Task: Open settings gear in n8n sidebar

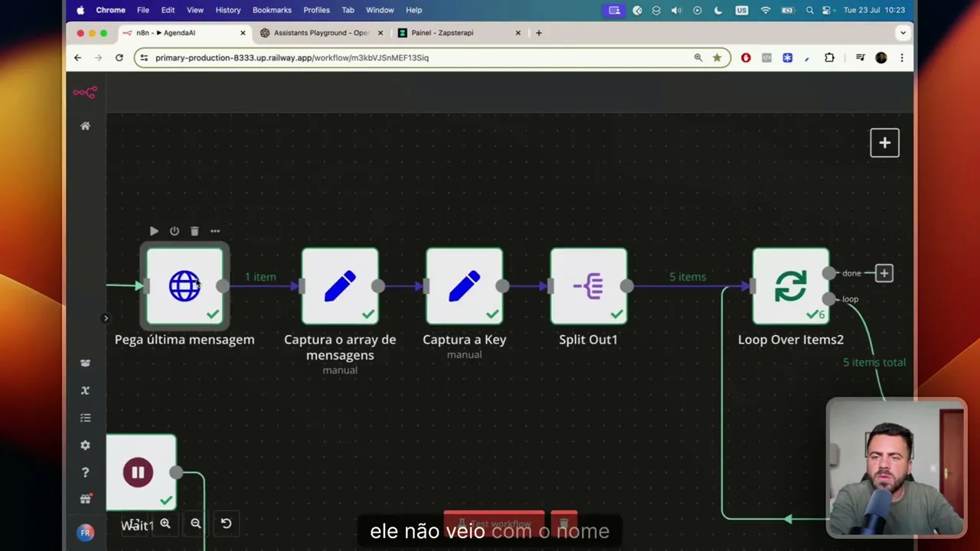Action: coord(85,445)
